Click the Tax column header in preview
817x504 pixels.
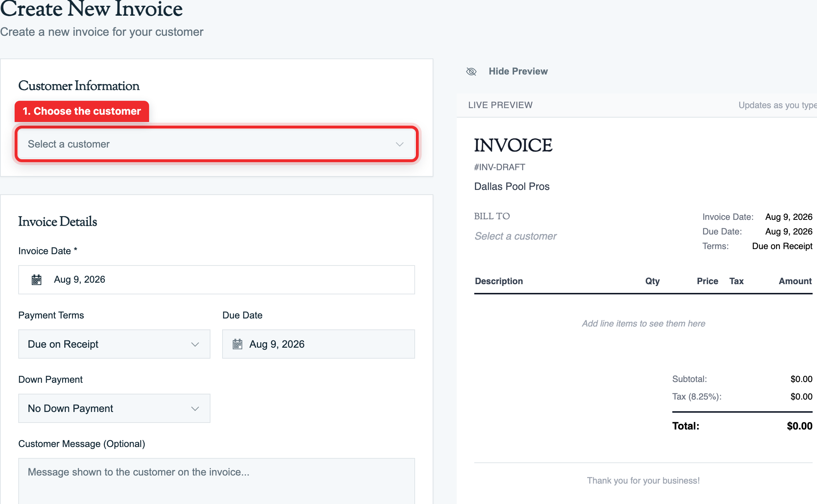click(x=736, y=281)
